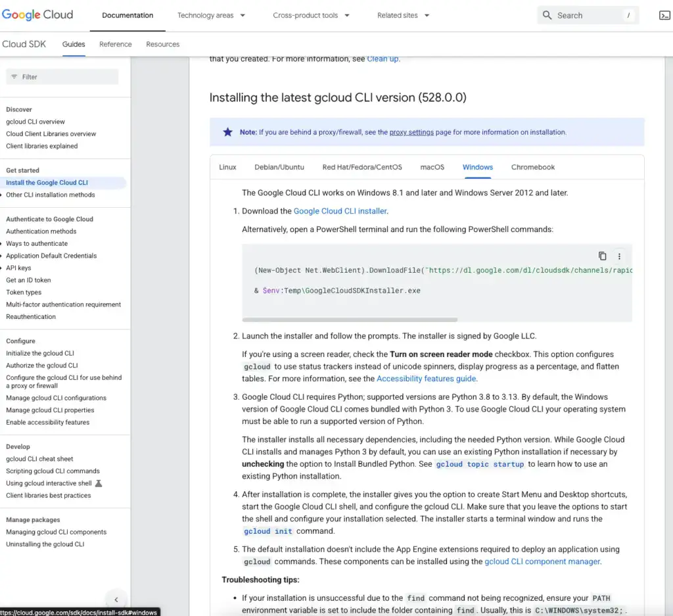
Task: Open the proxy settings link
Action: click(411, 132)
